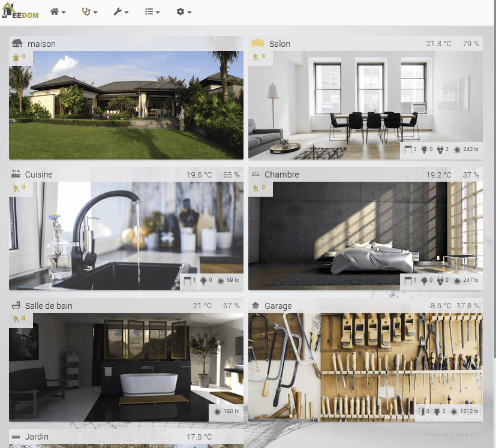The image size is (496, 448).
Task: Click the Garage light bulb icon
Action: click(438, 411)
